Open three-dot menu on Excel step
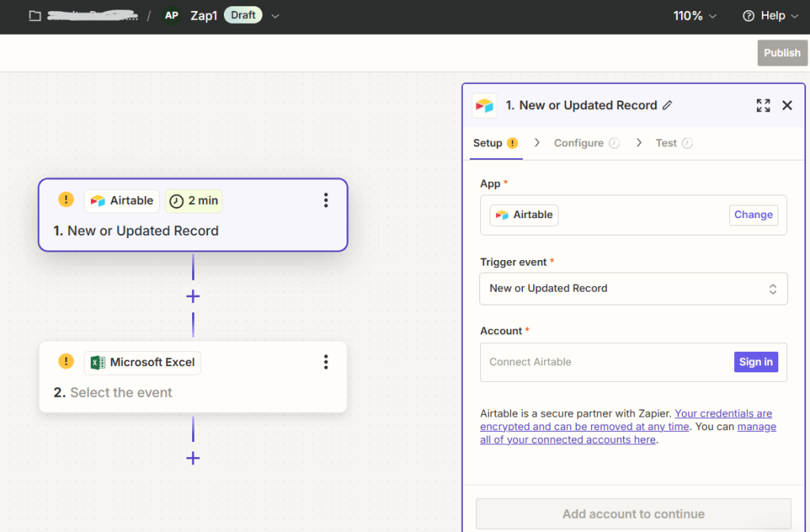The image size is (810, 532). click(325, 362)
